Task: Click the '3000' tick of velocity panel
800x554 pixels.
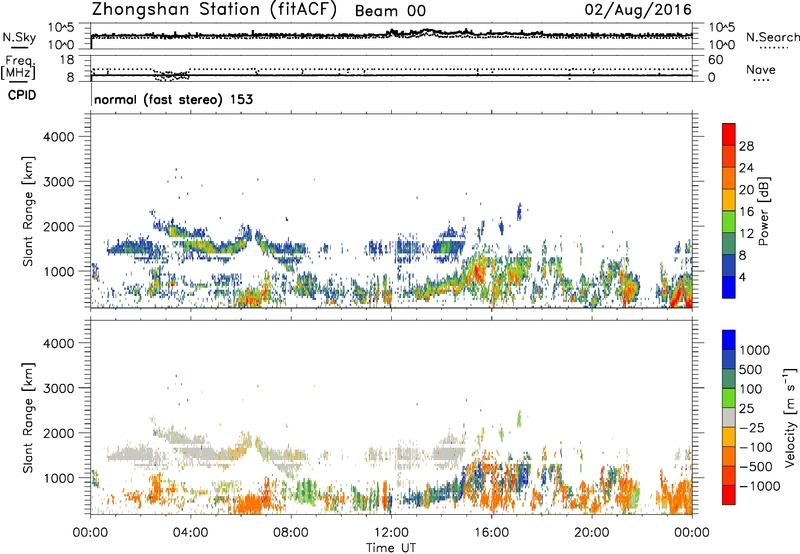Action: [x=58, y=388]
